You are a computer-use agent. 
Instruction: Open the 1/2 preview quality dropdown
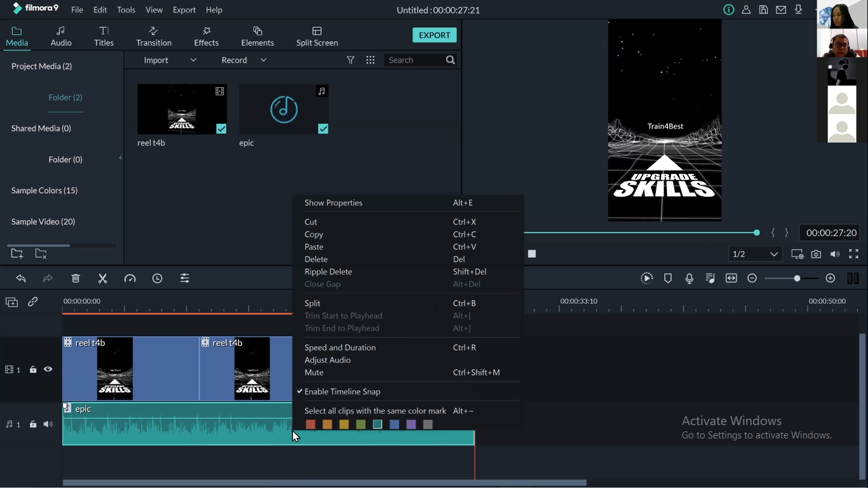[x=755, y=254]
